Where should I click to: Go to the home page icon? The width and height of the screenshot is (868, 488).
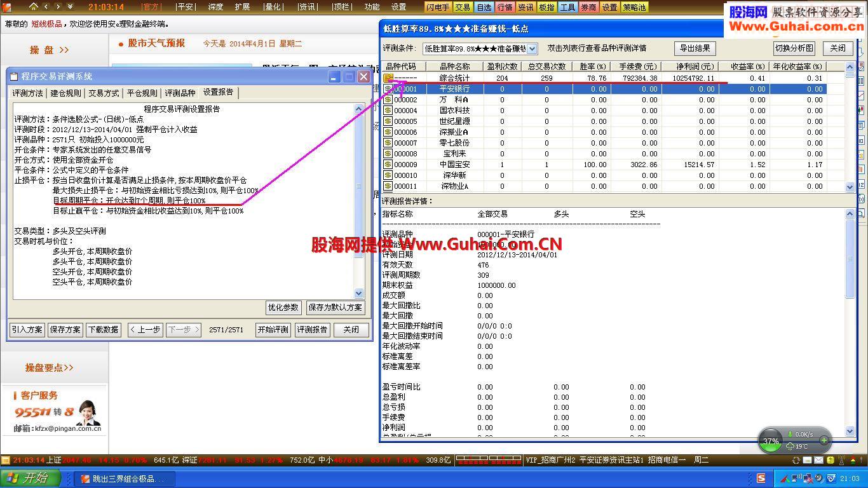click(34, 7)
